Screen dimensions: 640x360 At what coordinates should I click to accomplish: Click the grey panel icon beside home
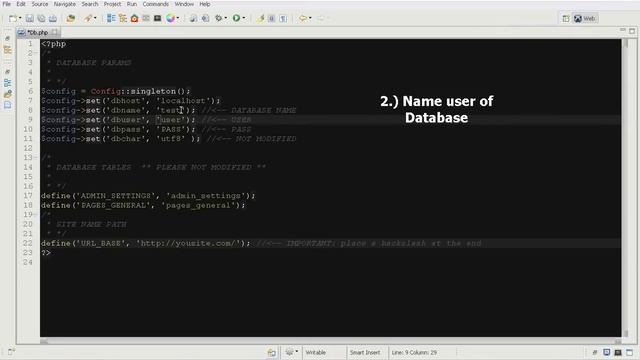(146, 18)
